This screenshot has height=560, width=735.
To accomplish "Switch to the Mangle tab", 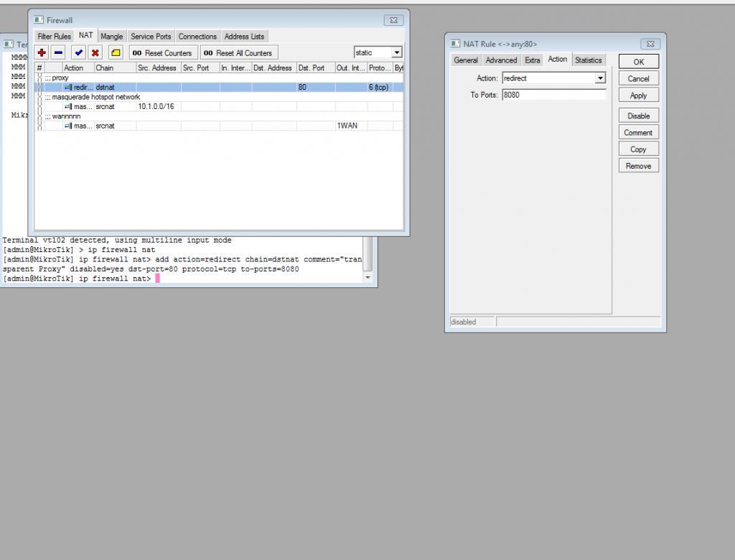I will pyautogui.click(x=111, y=36).
